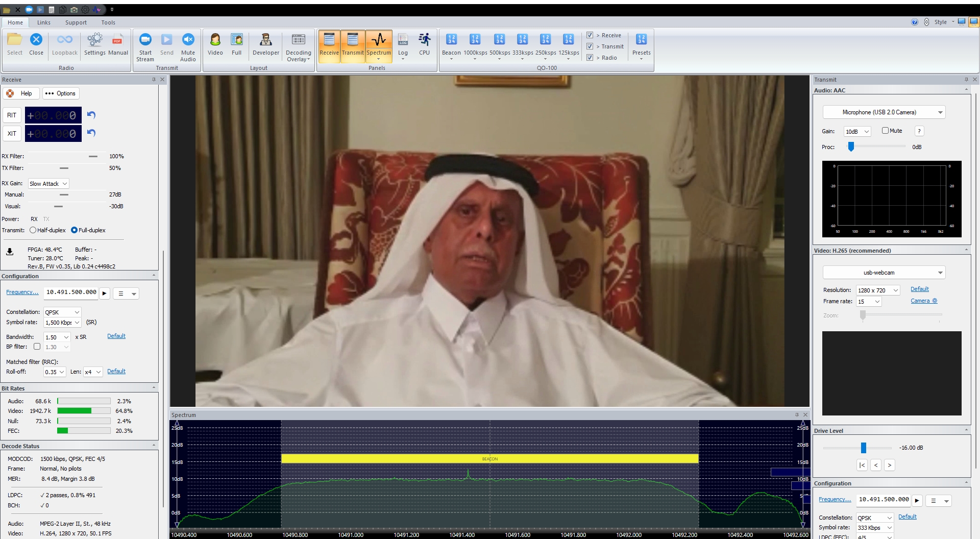Image resolution: width=980 pixels, height=539 pixels.
Task: Open the Loopback tool
Action: [65, 40]
